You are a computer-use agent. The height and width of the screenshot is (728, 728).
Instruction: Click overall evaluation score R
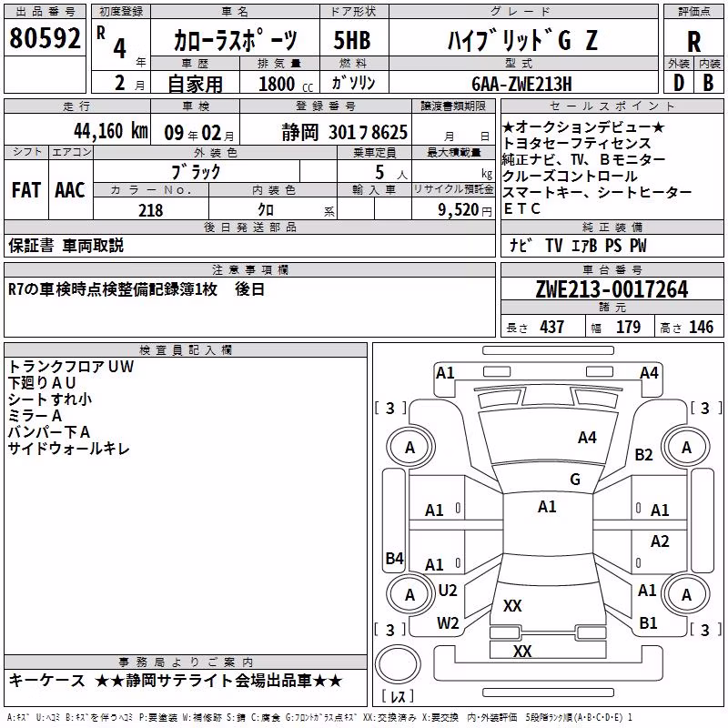[x=693, y=41]
